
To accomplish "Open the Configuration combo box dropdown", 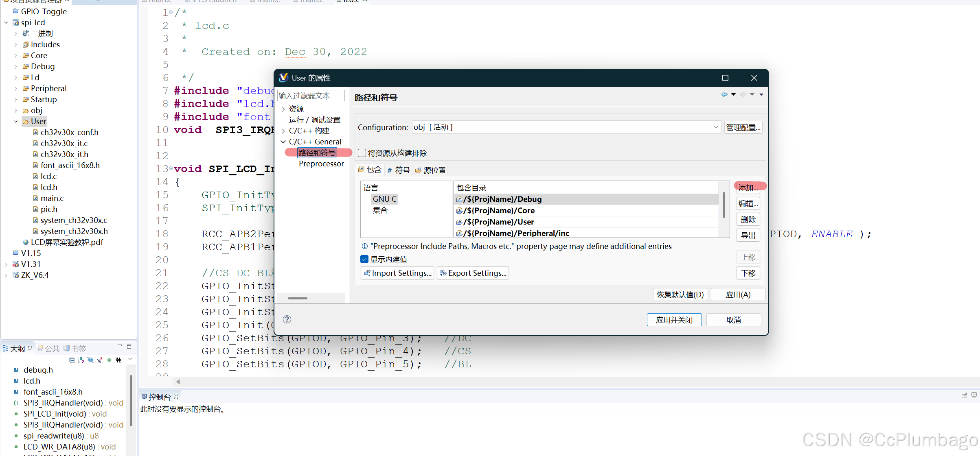I will click(x=716, y=127).
